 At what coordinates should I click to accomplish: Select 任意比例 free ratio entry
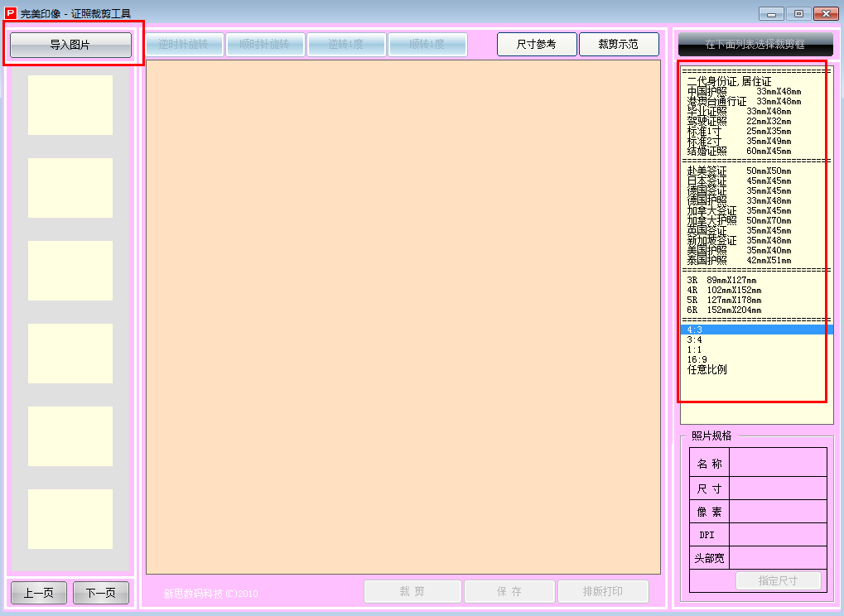(756, 369)
